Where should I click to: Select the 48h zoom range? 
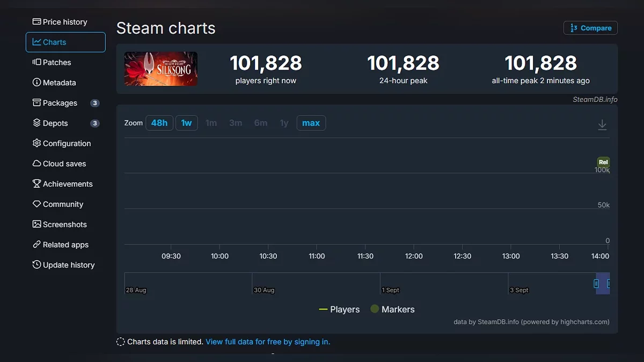[159, 123]
